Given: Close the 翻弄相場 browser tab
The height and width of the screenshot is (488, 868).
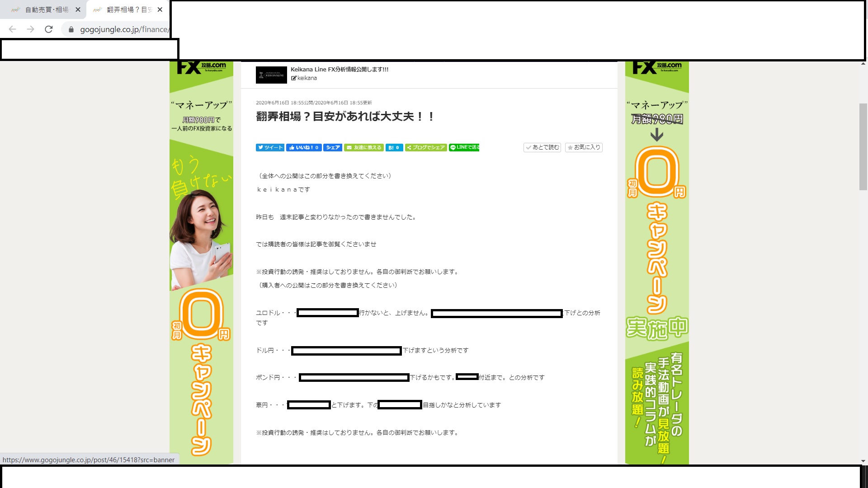Looking at the screenshot, I should (160, 9).
